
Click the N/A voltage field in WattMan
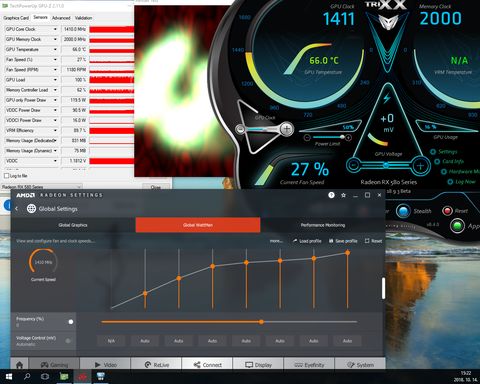tap(111, 341)
